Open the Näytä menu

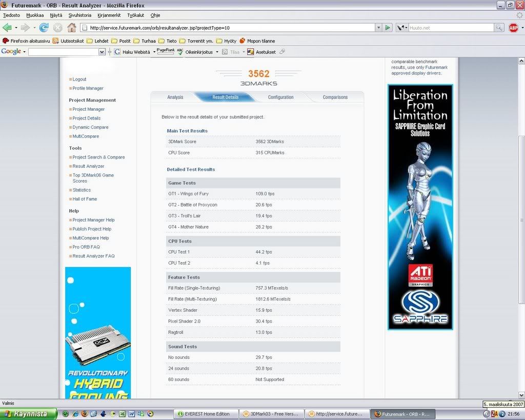pyautogui.click(x=56, y=15)
